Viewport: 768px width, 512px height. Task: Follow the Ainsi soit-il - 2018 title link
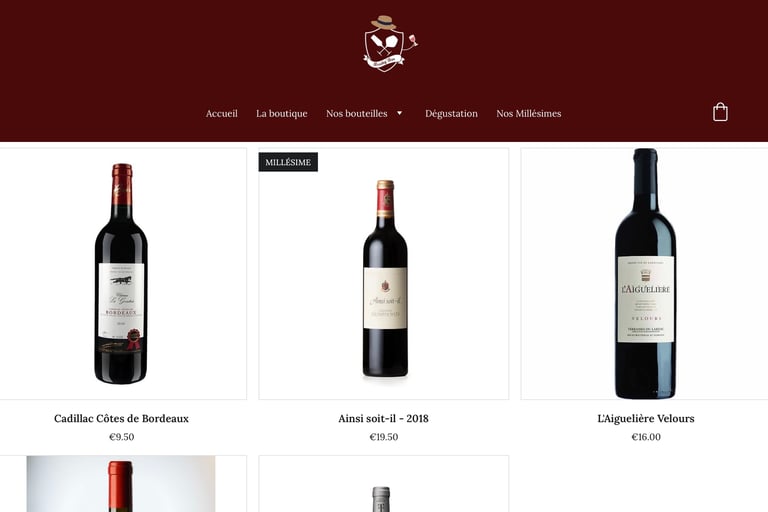click(384, 418)
